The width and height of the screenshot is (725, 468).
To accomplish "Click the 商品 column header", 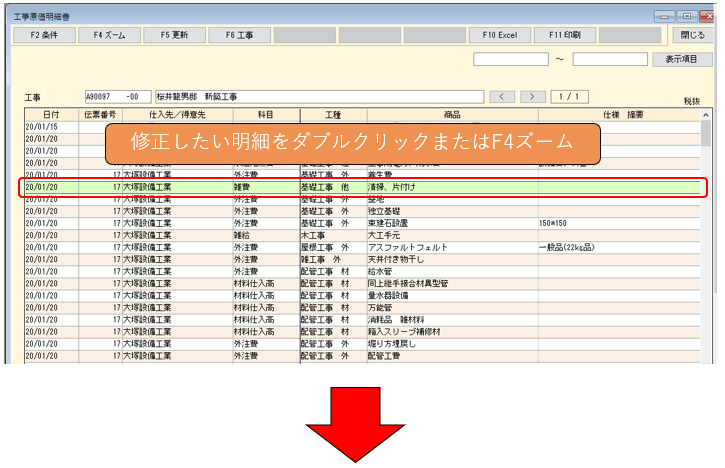I will (x=453, y=115).
